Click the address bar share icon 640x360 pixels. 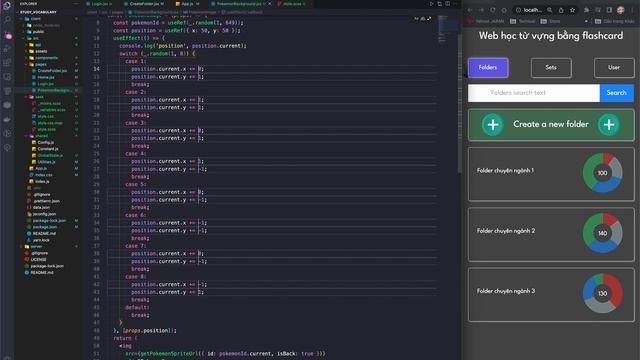tap(561, 10)
